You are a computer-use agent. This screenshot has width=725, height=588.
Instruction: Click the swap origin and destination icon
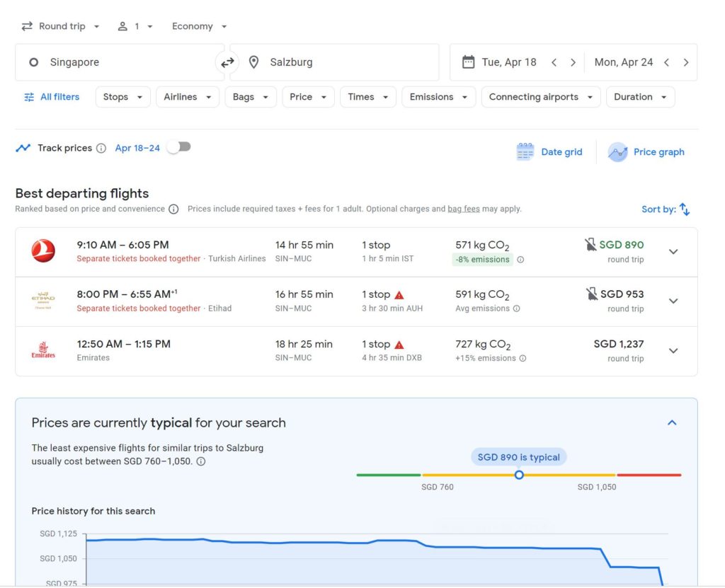[x=227, y=62]
